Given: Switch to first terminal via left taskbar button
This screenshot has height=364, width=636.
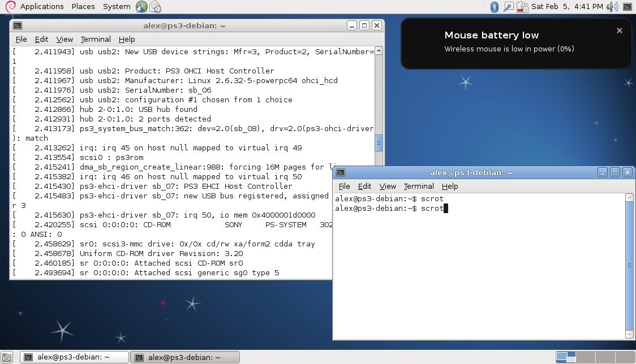Looking at the screenshot, I should (x=74, y=357).
